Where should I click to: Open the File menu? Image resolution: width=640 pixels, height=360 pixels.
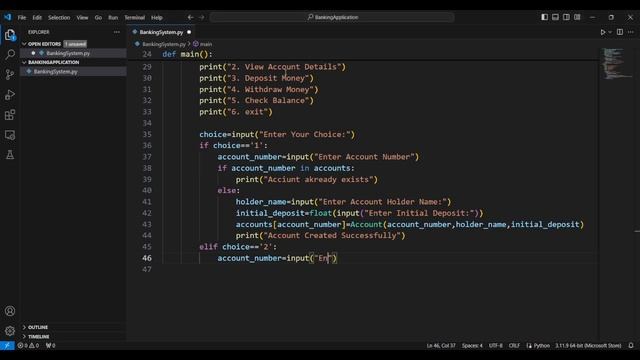click(22, 17)
